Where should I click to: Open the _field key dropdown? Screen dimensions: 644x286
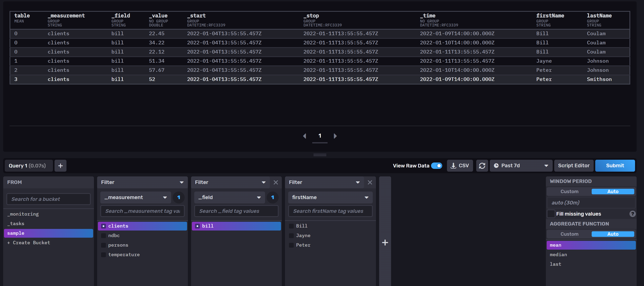pyautogui.click(x=229, y=197)
